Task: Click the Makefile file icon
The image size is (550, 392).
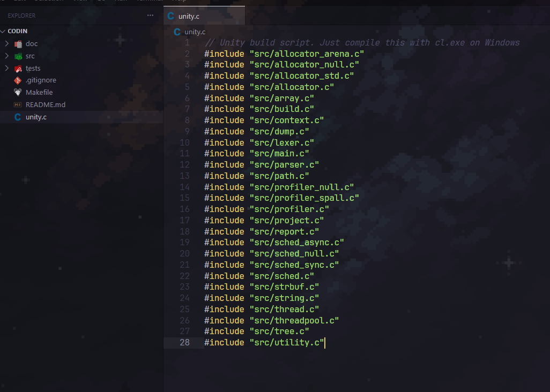Action: click(18, 93)
